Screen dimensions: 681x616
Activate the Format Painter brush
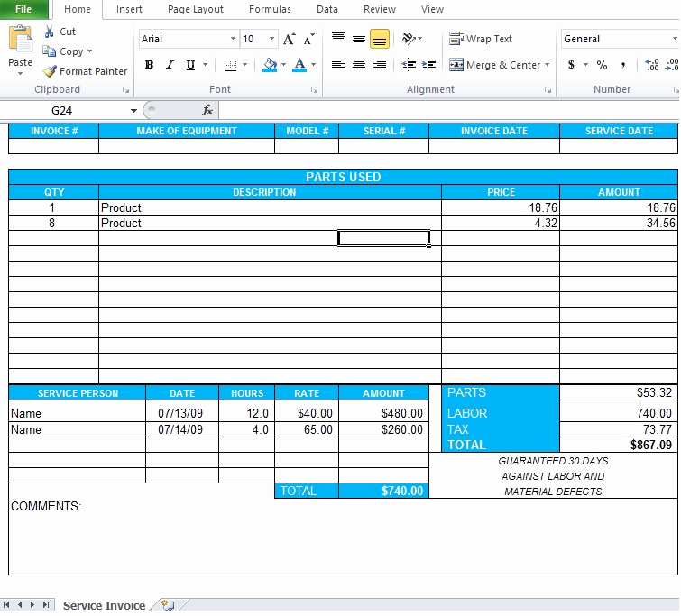[50, 71]
